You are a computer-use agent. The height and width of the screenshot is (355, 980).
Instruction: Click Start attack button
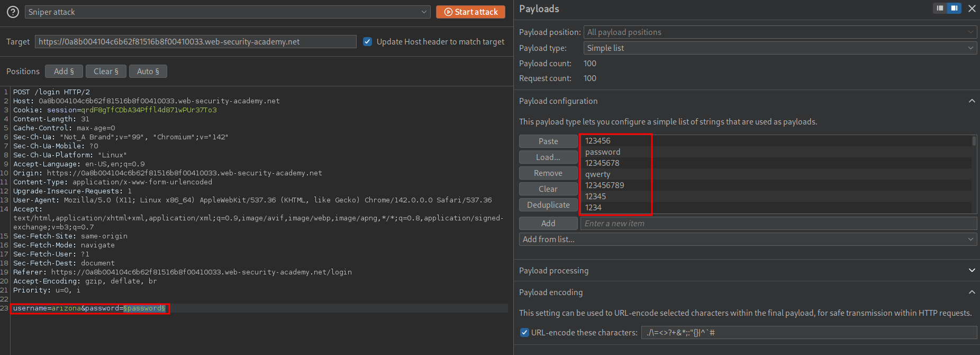click(470, 12)
